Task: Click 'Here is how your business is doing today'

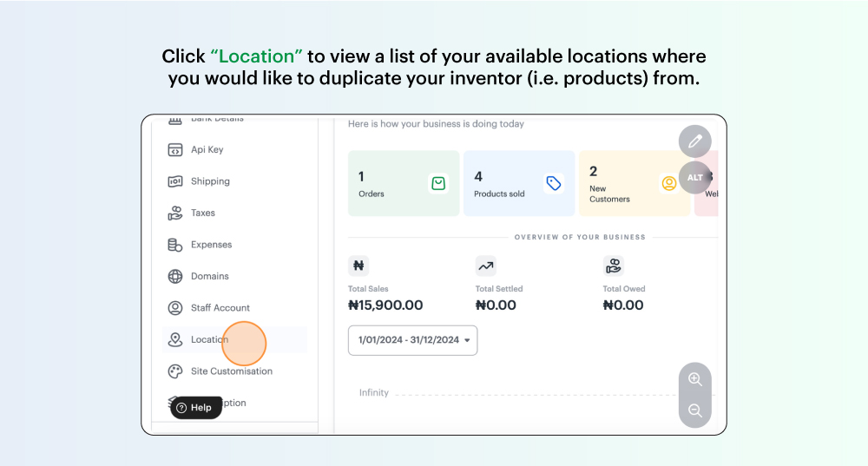Action: [x=436, y=124]
